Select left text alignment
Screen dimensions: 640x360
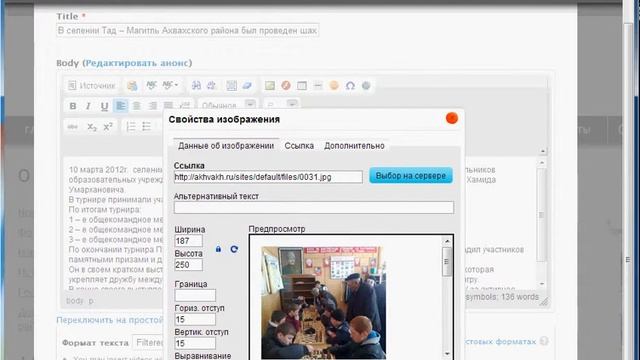(x=120, y=106)
